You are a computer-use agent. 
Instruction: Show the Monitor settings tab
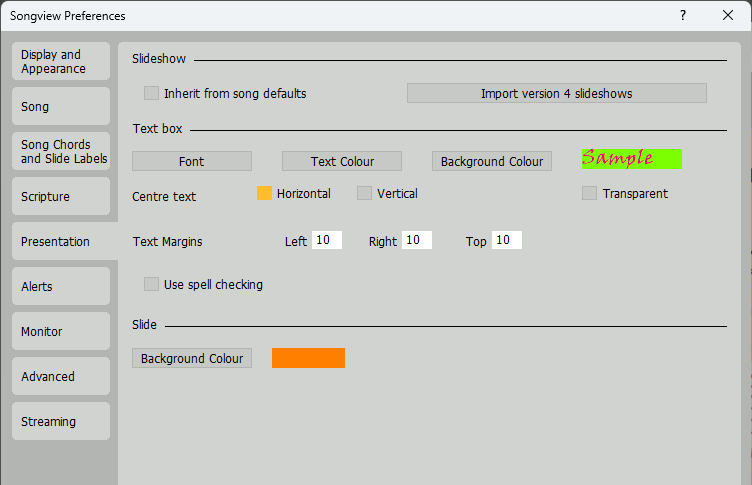coord(61,332)
